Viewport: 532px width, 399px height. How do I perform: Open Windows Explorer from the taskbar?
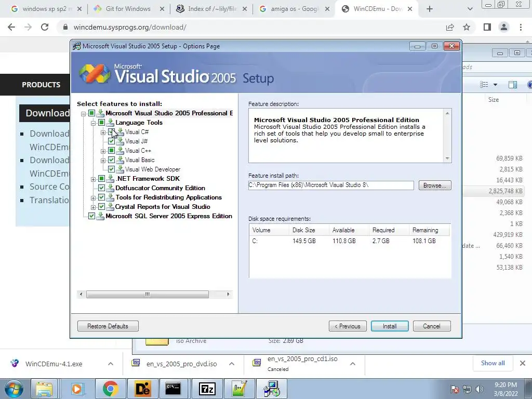click(44, 389)
